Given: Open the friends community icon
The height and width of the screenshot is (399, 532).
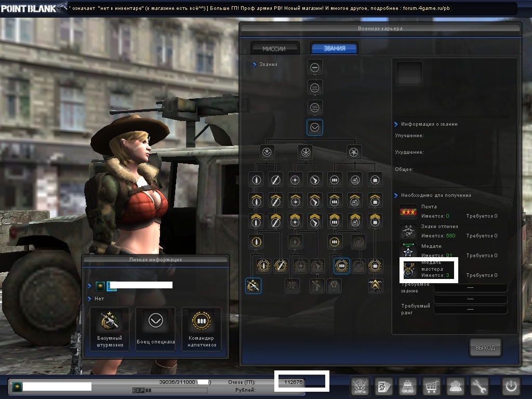Looking at the screenshot, I should (x=455, y=386).
